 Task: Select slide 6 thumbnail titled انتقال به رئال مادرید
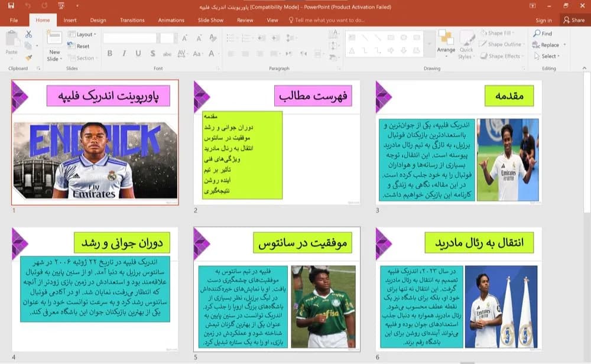pyautogui.click(x=459, y=290)
